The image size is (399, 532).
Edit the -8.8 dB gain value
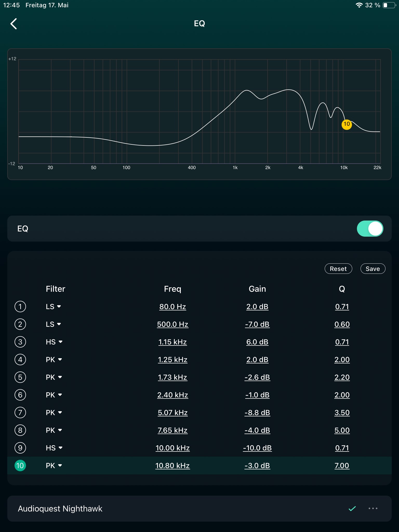[x=257, y=413]
